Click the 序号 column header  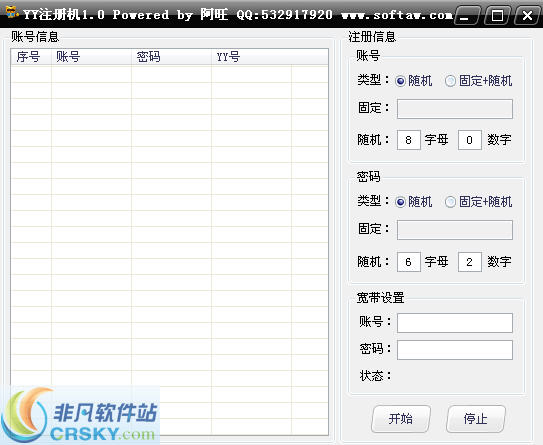coord(31,57)
